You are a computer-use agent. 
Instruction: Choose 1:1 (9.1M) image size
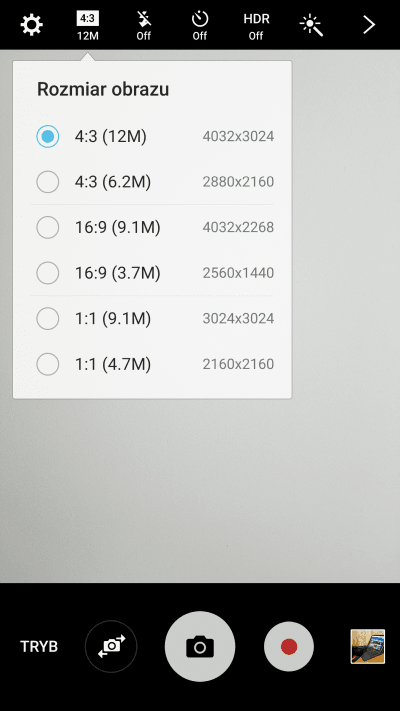pyautogui.click(x=152, y=318)
